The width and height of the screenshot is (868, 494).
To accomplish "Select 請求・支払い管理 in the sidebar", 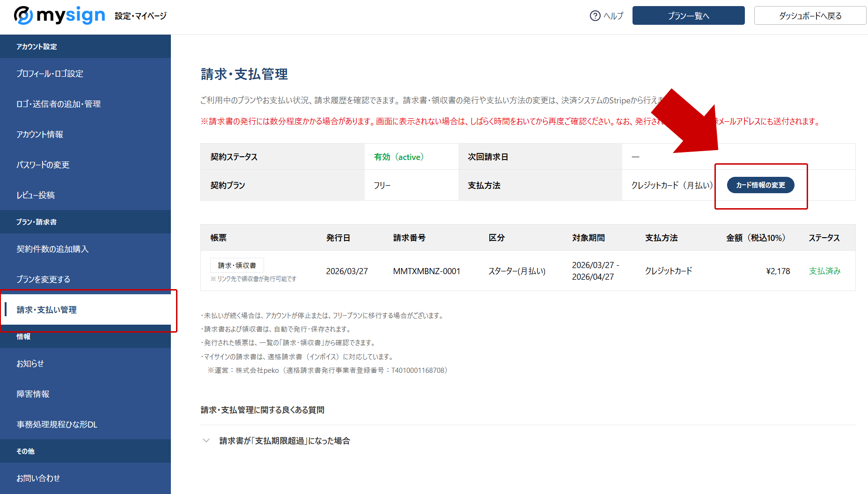I will pos(46,309).
